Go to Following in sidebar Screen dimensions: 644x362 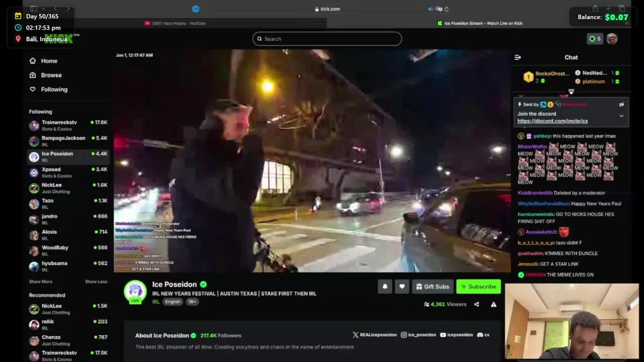48,89
